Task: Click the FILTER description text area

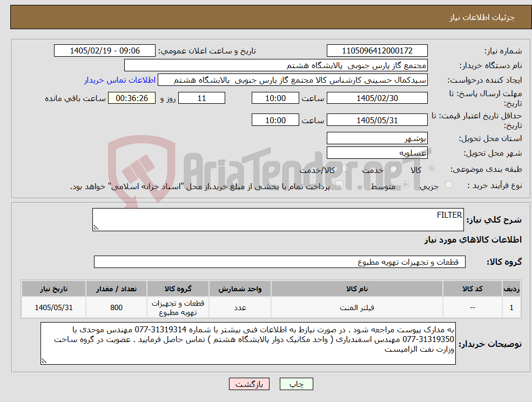Action: 278,220
